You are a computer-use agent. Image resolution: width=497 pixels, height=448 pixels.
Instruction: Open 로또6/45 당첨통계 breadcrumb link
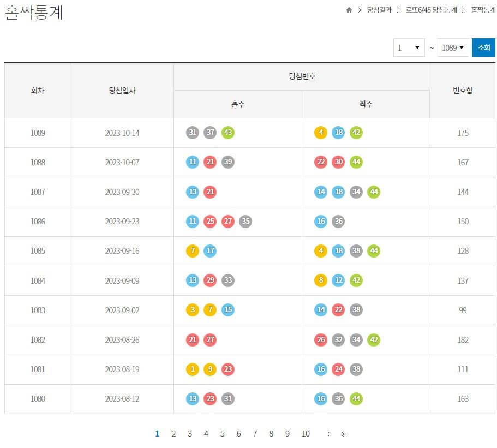(x=431, y=10)
